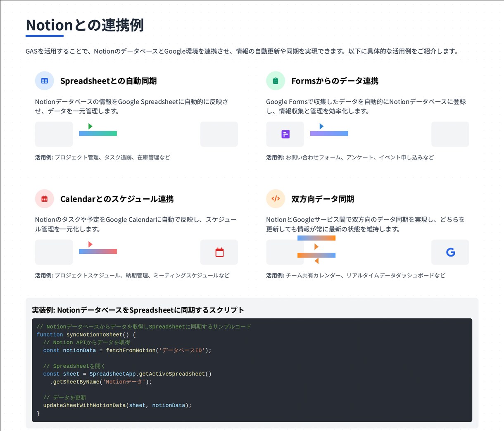Click the orange left-pointing arrow
Viewport: 504px width, 431px height.
[316, 261]
